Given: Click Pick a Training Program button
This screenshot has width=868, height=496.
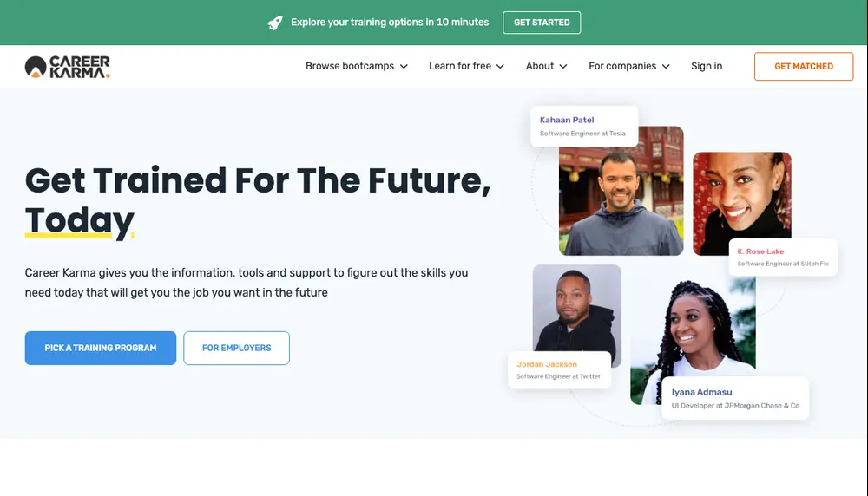Looking at the screenshot, I should tap(101, 348).
